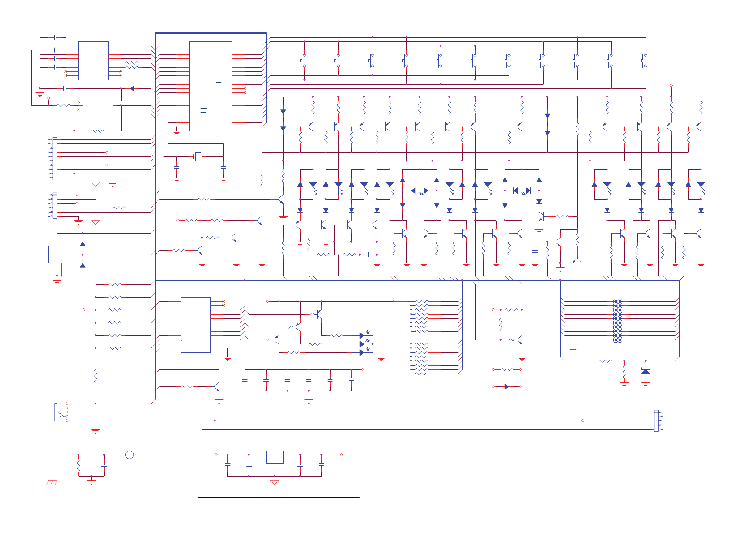Click the capacitor wired to the large circle terminal

click(104, 465)
